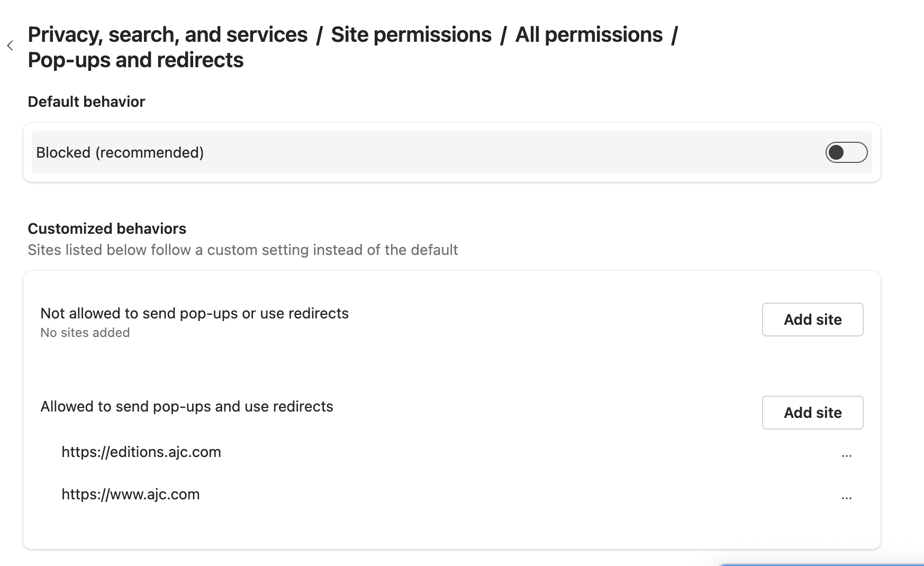The width and height of the screenshot is (924, 566).
Task: Select the https://editions.ajc.com site entry
Action: click(141, 452)
